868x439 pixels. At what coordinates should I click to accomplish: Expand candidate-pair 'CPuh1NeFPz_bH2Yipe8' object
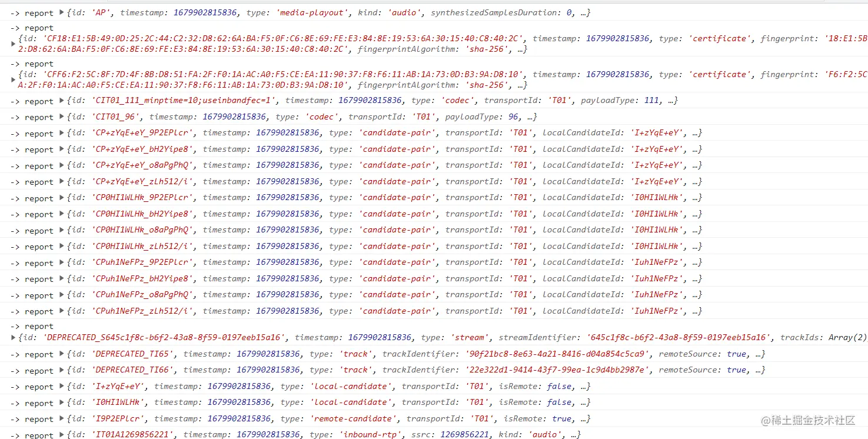[x=62, y=279]
